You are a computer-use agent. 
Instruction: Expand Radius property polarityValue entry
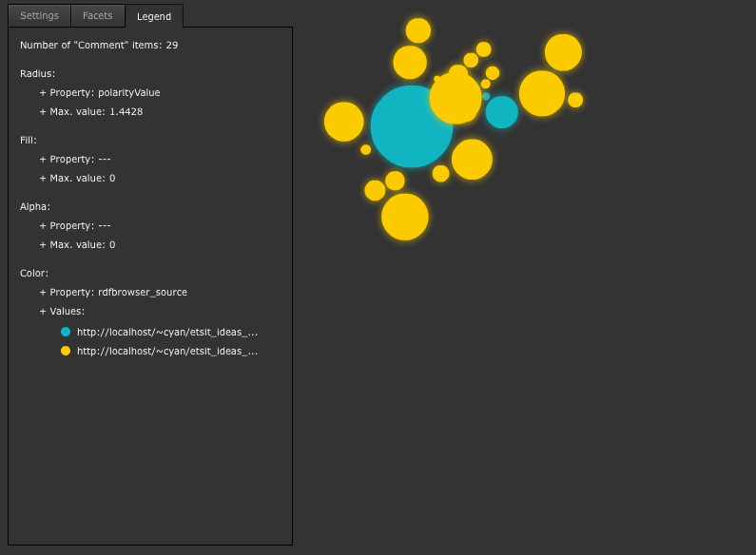coord(100,93)
